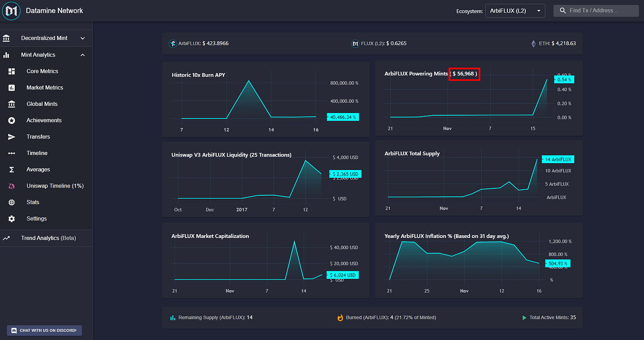This screenshot has width=644, height=340.
Task: Click the Datamine Network title
Action: click(x=55, y=10)
